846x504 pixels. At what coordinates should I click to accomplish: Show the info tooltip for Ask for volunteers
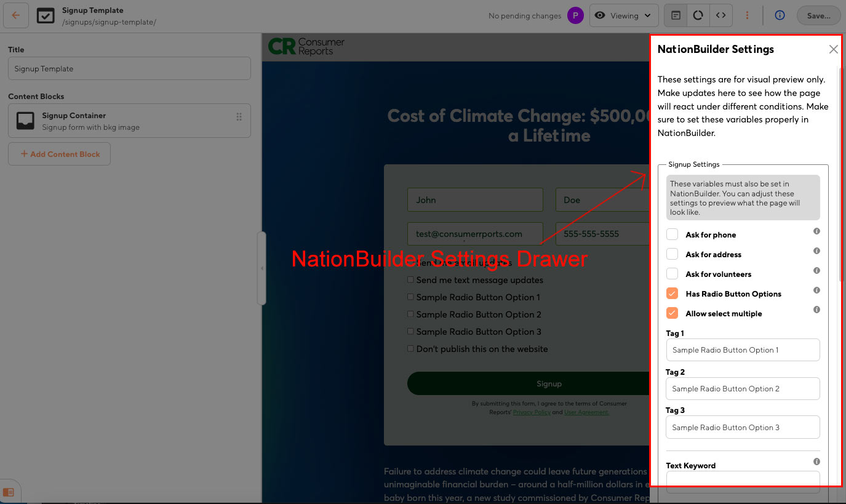click(x=816, y=270)
